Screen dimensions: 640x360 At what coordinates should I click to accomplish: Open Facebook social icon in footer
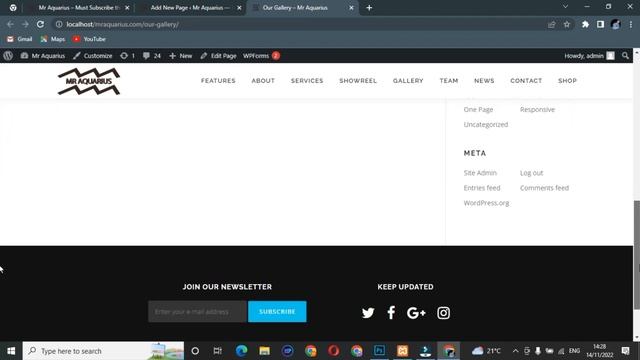tap(391, 313)
